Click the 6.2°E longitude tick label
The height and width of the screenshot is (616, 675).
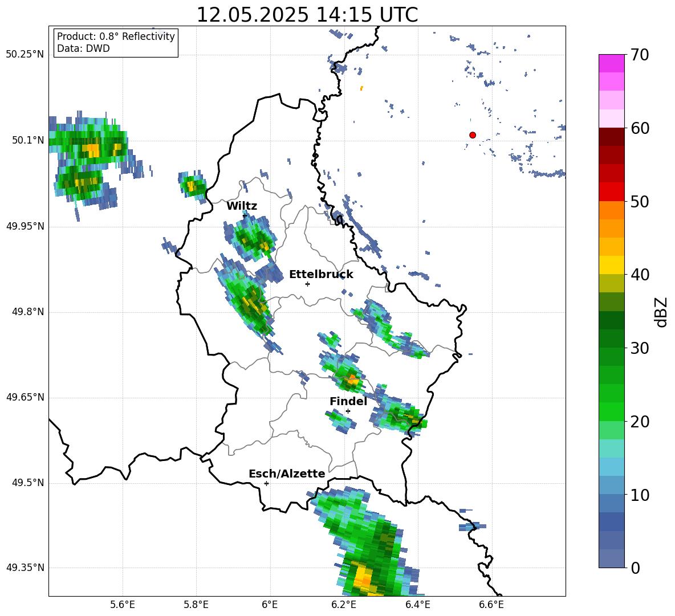click(x=344, y=605)
